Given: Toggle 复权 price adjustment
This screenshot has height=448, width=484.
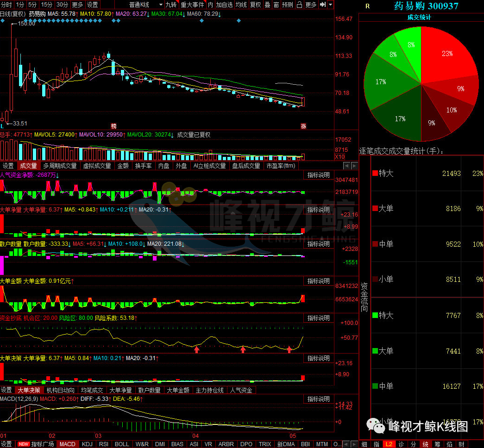Looking at the screenshot, I should [x=256, y=5].
